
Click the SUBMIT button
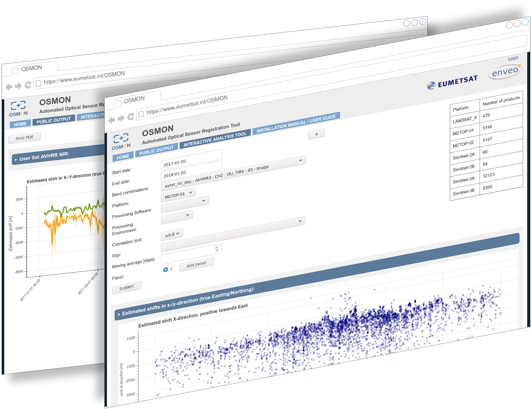click(127, 287)
